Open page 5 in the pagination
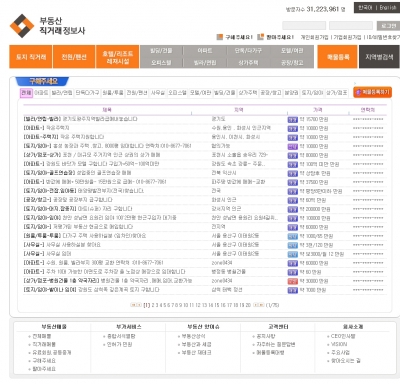Viewport: 400px width, 384px height. click(x=165, y=305)
